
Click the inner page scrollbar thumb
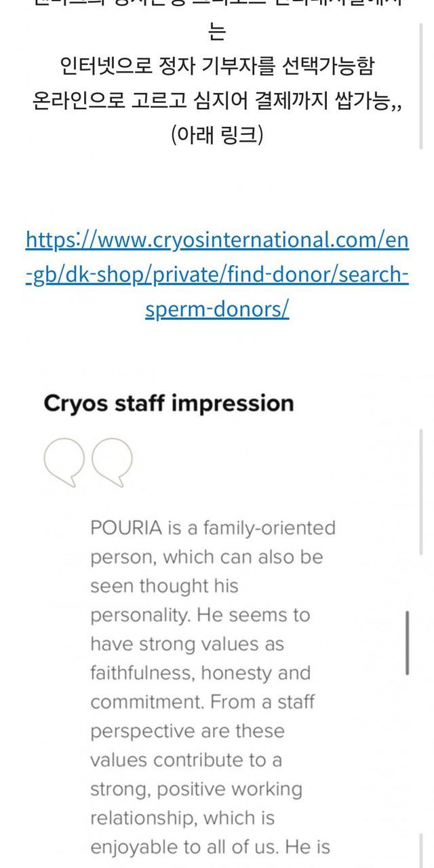(407, 642)
